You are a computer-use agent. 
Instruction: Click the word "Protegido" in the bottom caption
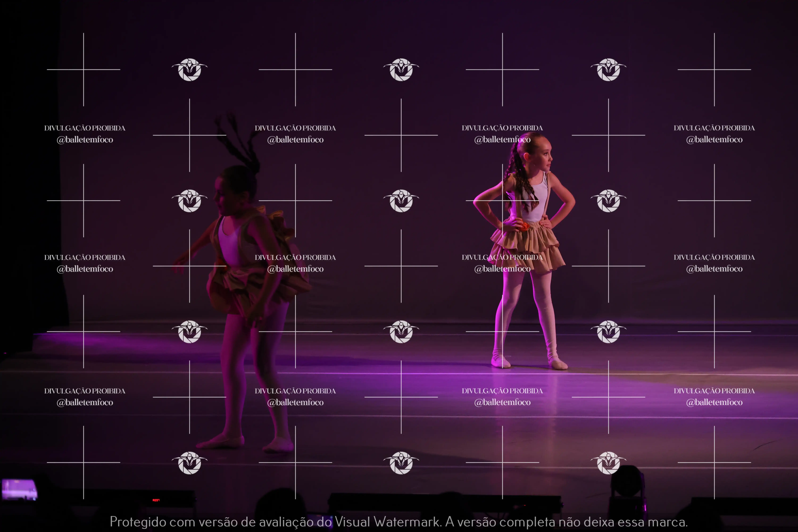tap(138, 522)
